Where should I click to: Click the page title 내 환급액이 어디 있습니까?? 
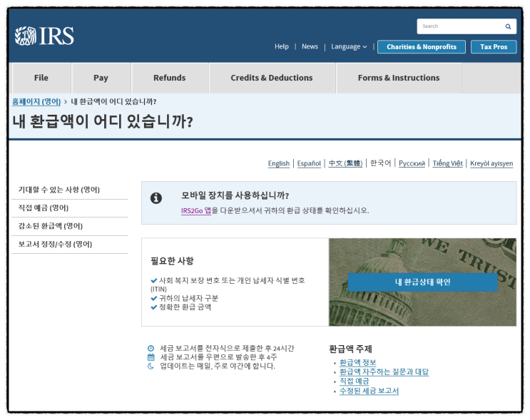103,122
